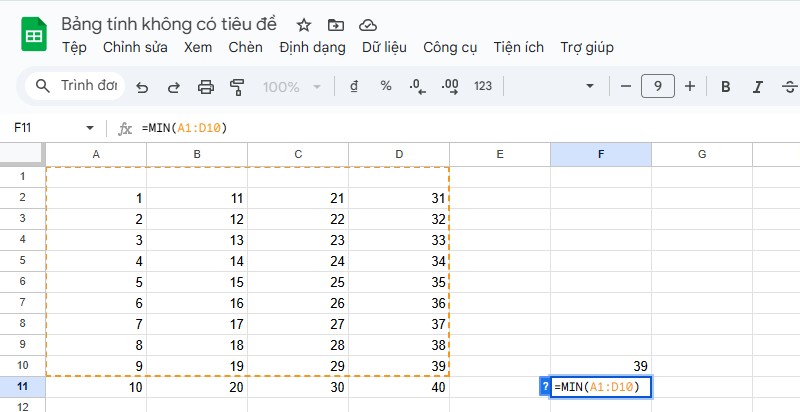The width and height of the screenshot is (800, 412).
Task: Toggle strikethrough formatting
Action: pos(789,86)
